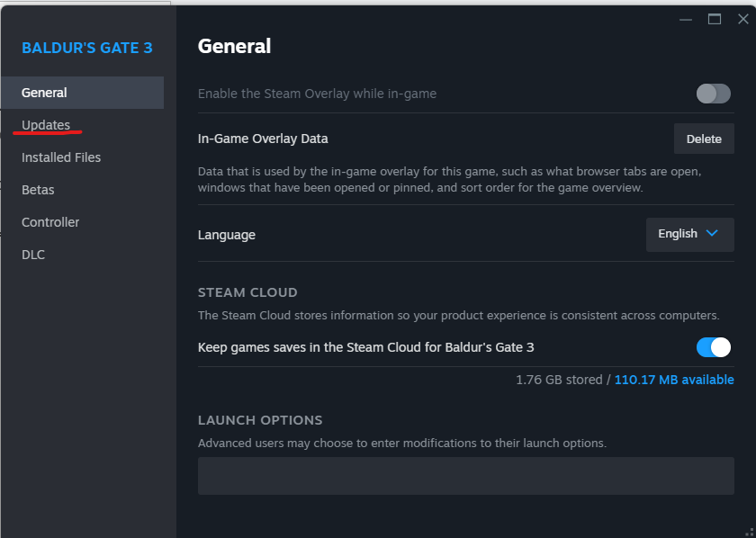Disable Steam Cloud saves for Baldur's Gate 3
Viewport: 756px width, 538px height.
(713, 347)
